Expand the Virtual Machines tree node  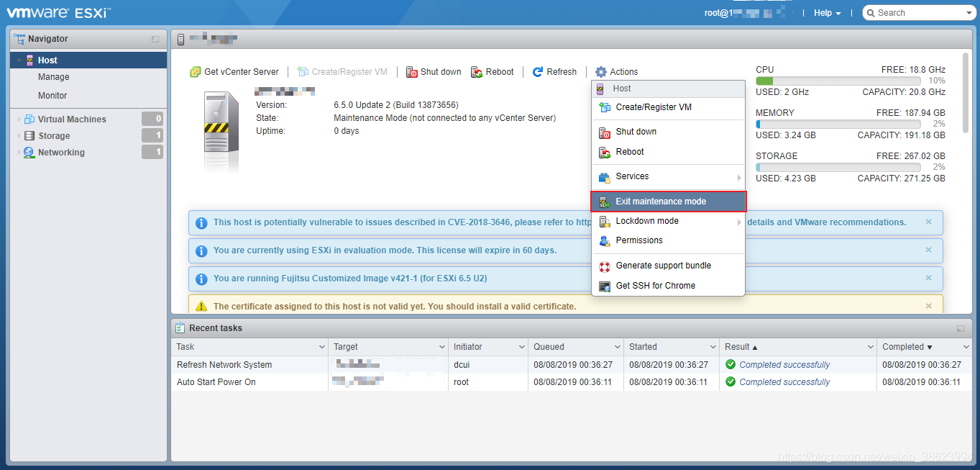pyautogui.click(x=19, y=119)
